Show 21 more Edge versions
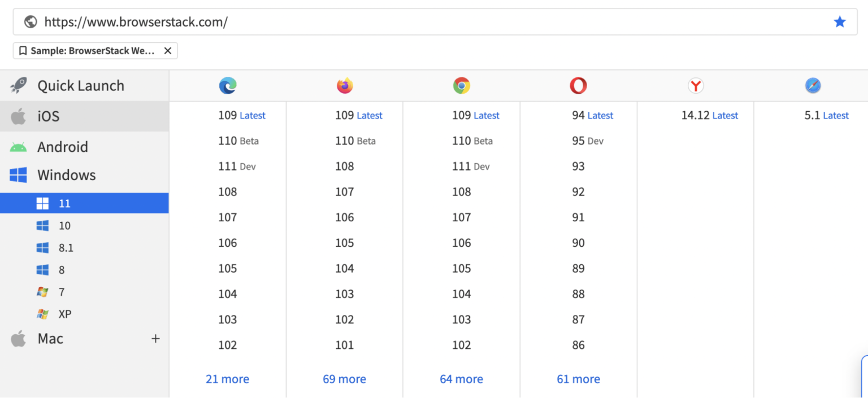 tap(227, 379)
